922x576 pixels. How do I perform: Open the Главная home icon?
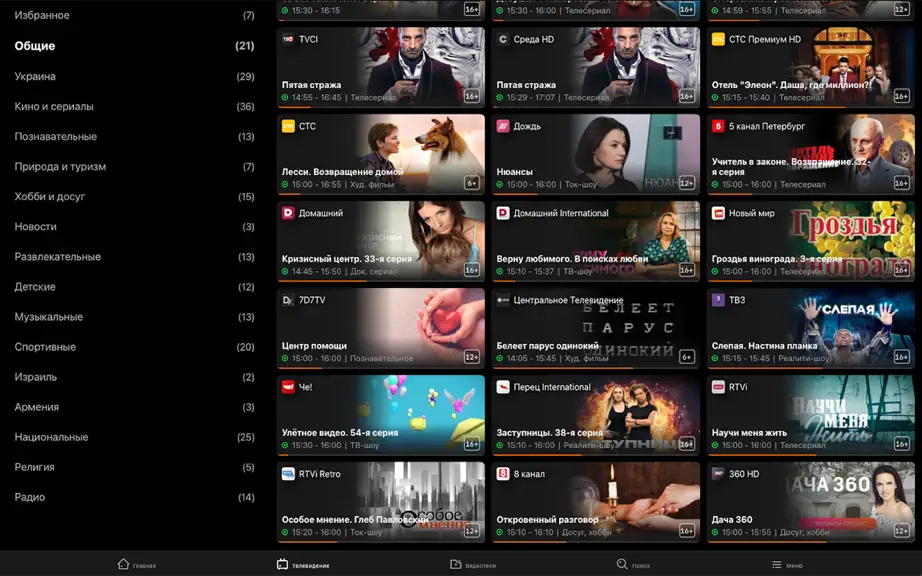click(123, 564)
